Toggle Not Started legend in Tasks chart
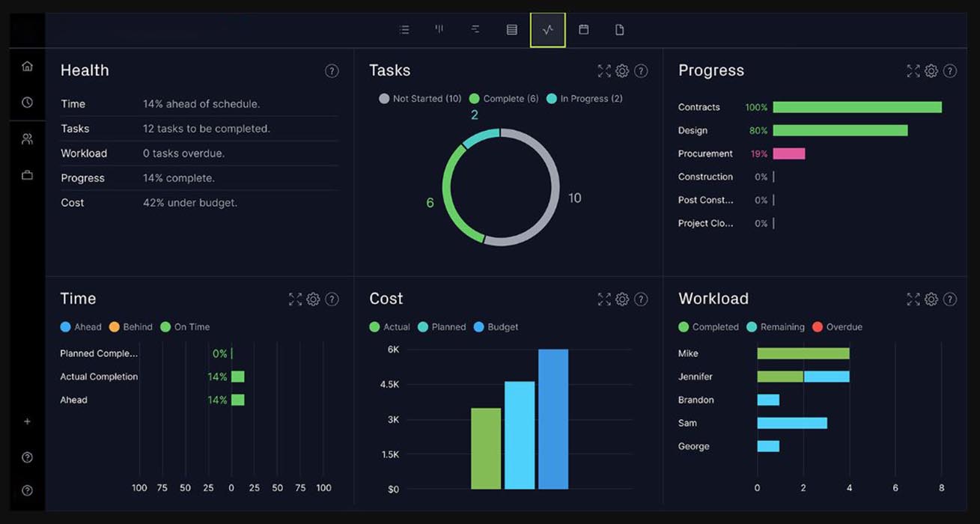 (x=420, y=99)
